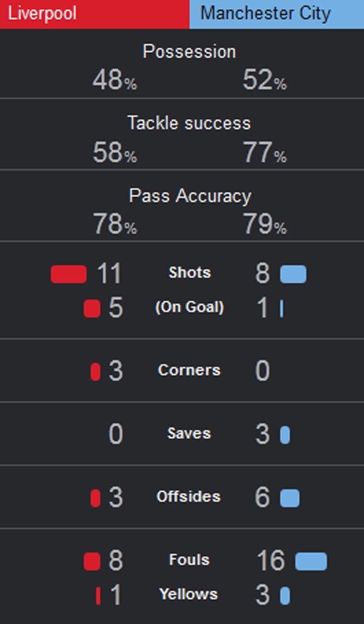Click the Tackle success heading
364x624 pixels.
pos(189,123)
